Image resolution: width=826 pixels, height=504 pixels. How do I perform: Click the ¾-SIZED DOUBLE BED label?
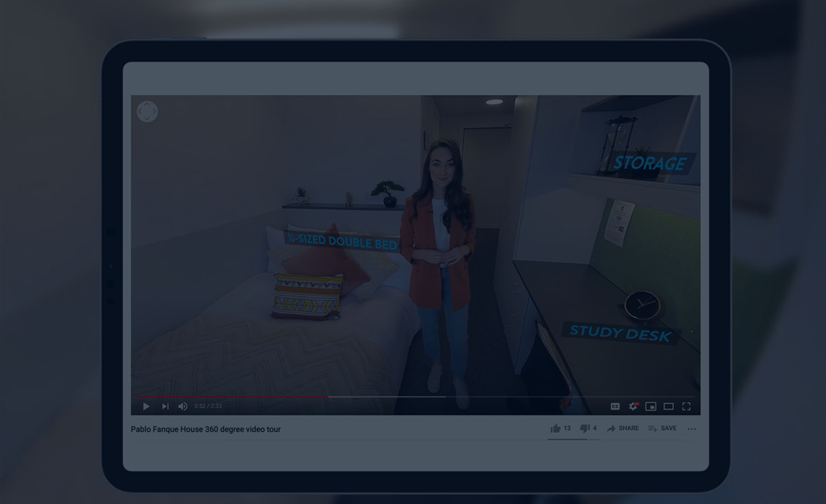342,242
